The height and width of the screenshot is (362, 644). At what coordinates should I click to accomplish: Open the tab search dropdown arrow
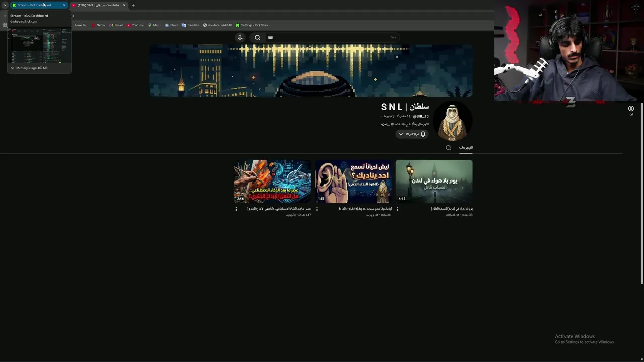(5, 5)
